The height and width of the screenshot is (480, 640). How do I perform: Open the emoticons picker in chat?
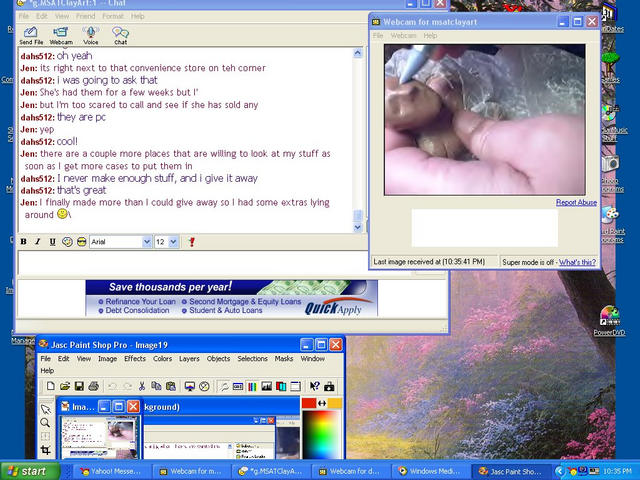(x=82, y=242)
